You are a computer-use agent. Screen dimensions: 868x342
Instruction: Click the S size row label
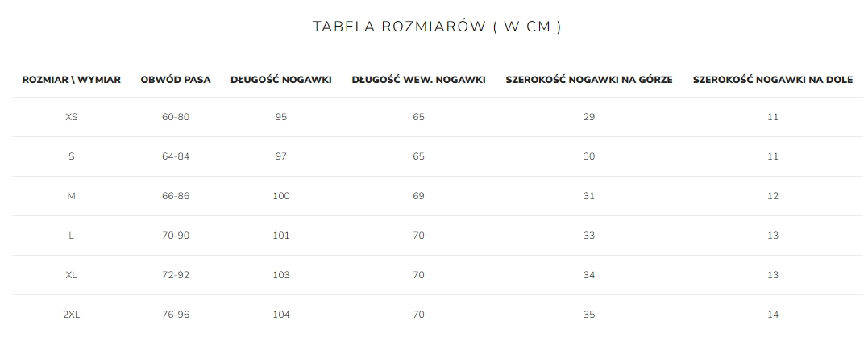point(72,156)
